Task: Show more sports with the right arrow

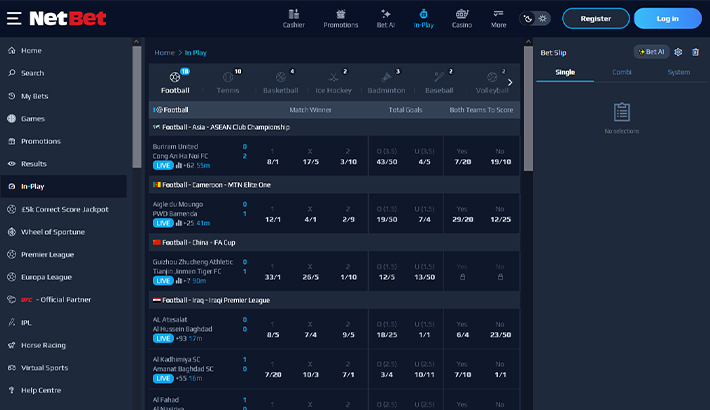Action: (x=510, y=82)
